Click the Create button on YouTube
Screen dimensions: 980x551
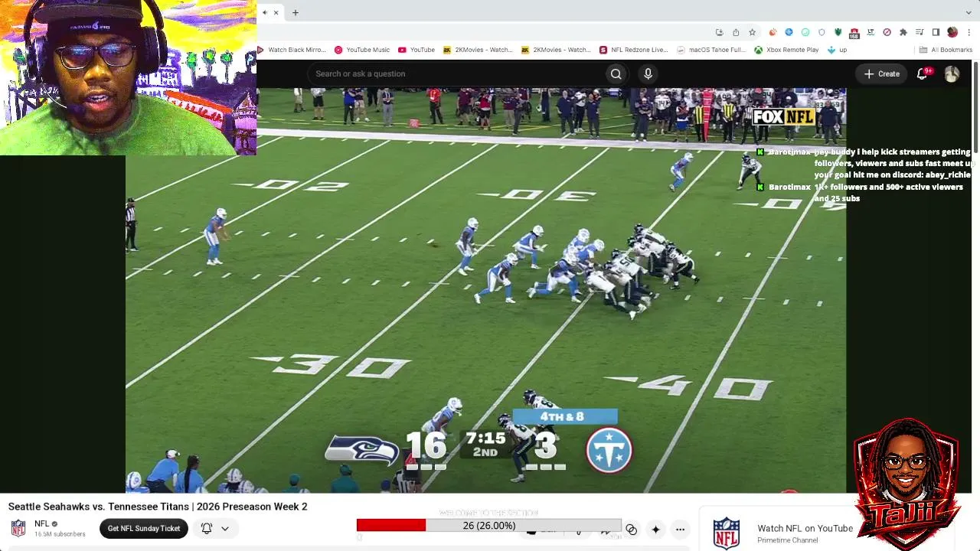point(881,73)
